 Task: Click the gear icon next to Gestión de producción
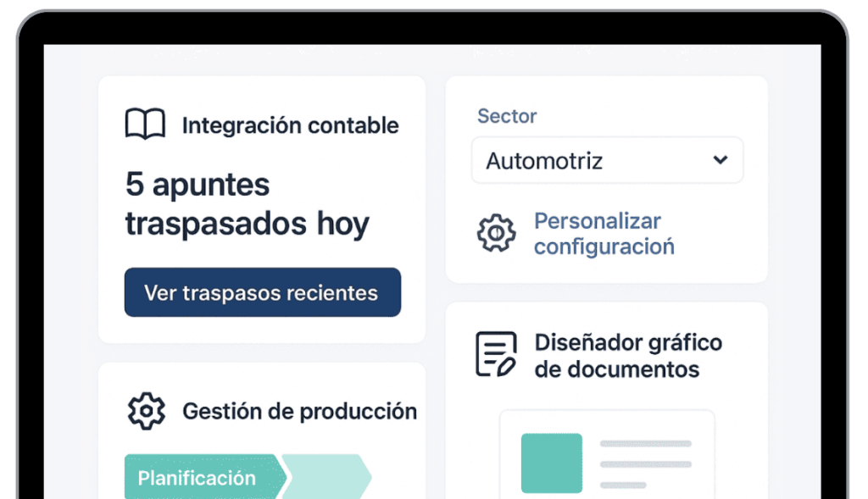pyautogui.click(x=146, y=411)
